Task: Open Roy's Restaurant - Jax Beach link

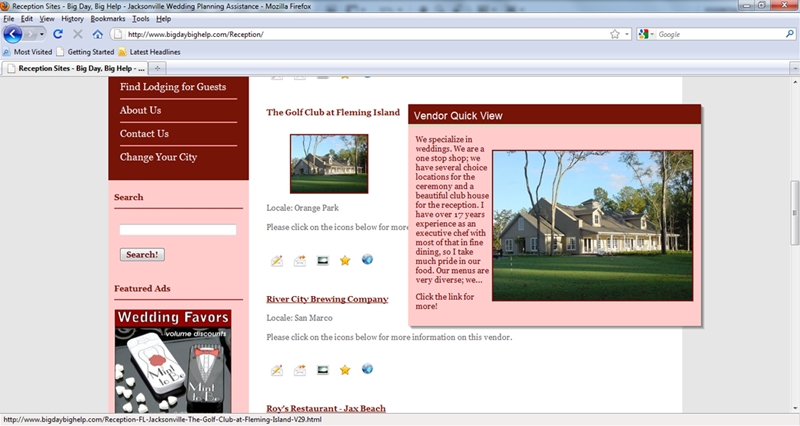Action: click(326, 408)
